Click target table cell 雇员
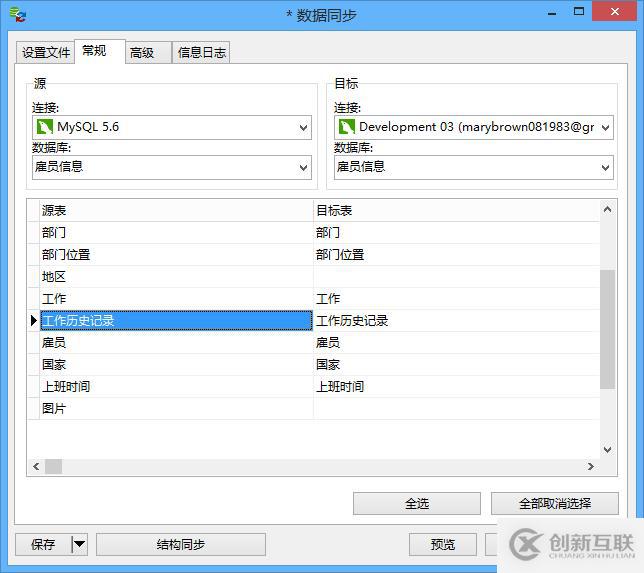The image size is (644, 573). click(457, 343)
